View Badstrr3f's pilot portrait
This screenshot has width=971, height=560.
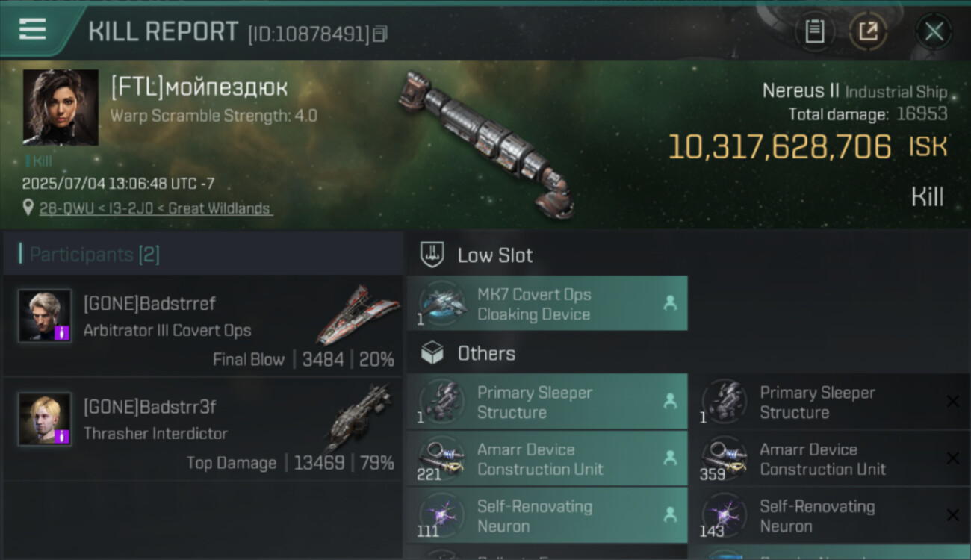point(45,419)
